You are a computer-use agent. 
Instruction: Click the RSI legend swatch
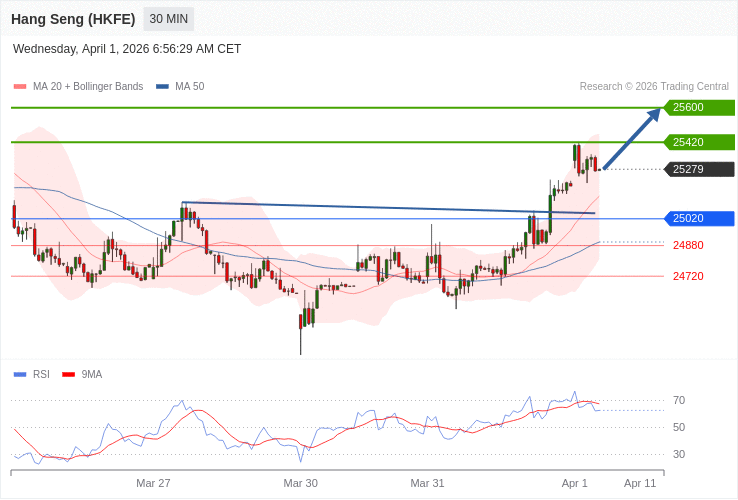pyautogui.click(x=20, y=375)
